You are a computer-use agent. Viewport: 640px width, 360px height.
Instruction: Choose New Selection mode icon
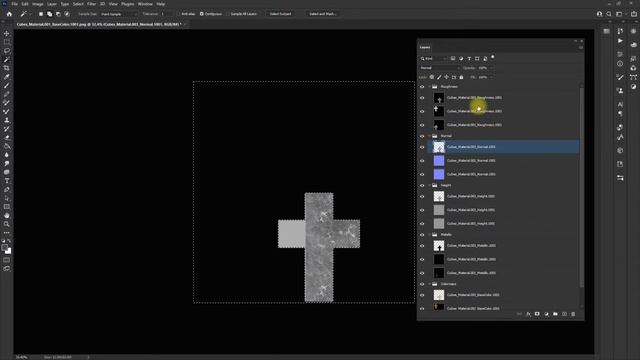[41, 14]
